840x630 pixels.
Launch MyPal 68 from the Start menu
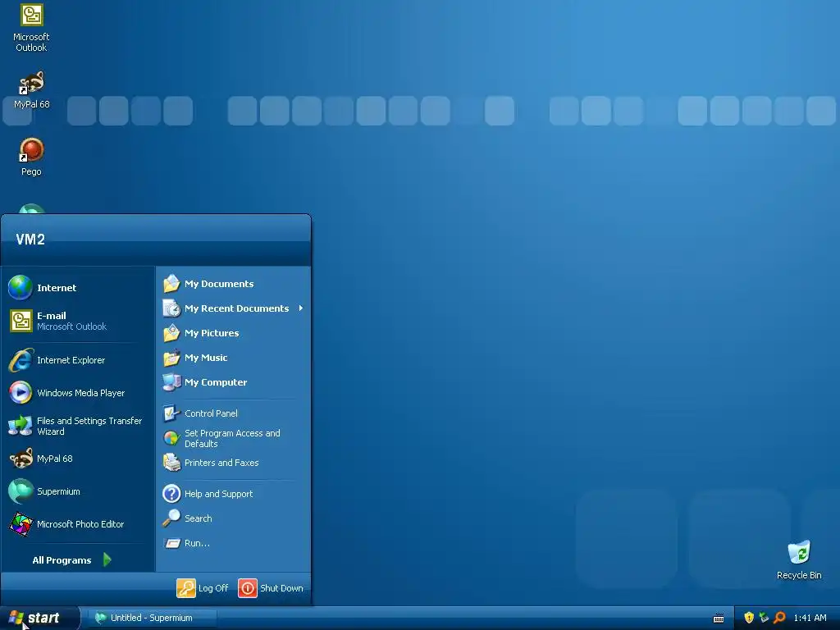(78, 459)
